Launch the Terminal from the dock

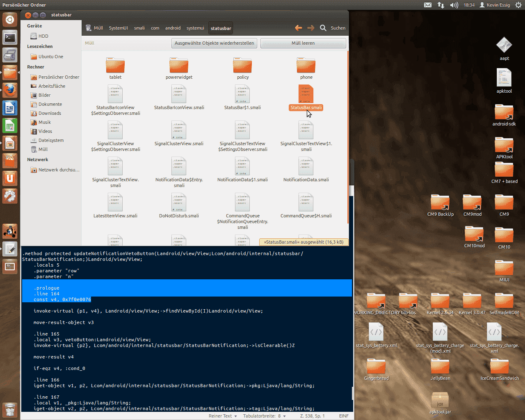point(10,38)
